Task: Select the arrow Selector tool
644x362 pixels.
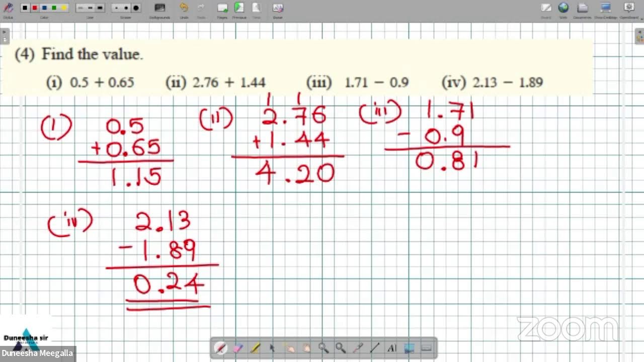Action: (272, 348)
